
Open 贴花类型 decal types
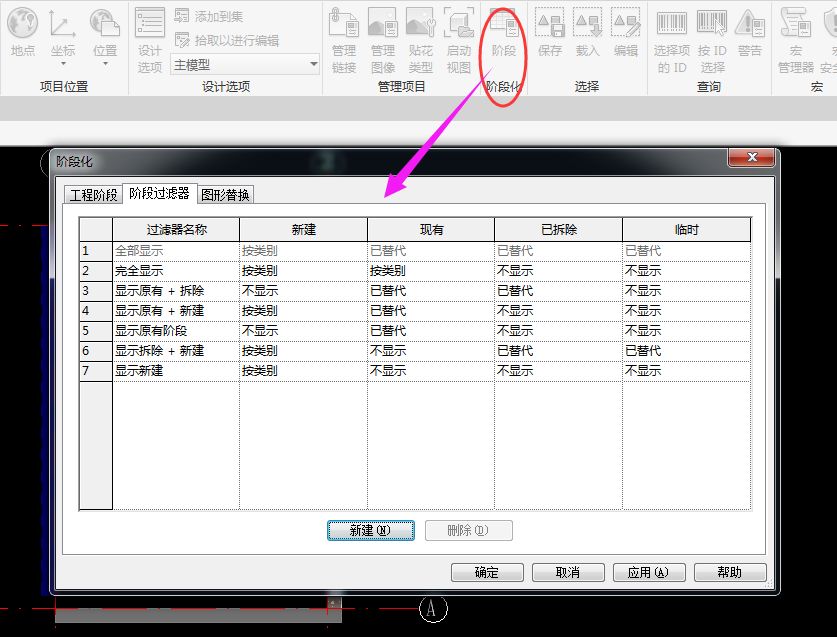pyautogui.click(x=421, y=40)
